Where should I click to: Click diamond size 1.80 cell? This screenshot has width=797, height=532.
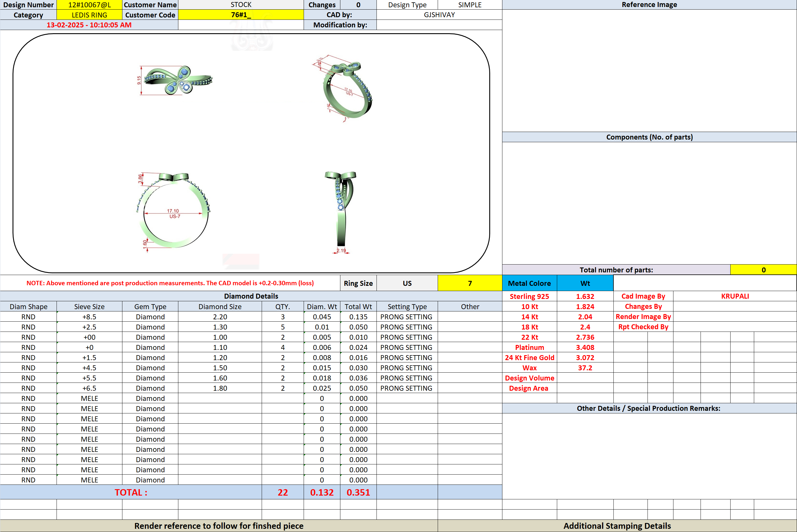coord(220,388)
